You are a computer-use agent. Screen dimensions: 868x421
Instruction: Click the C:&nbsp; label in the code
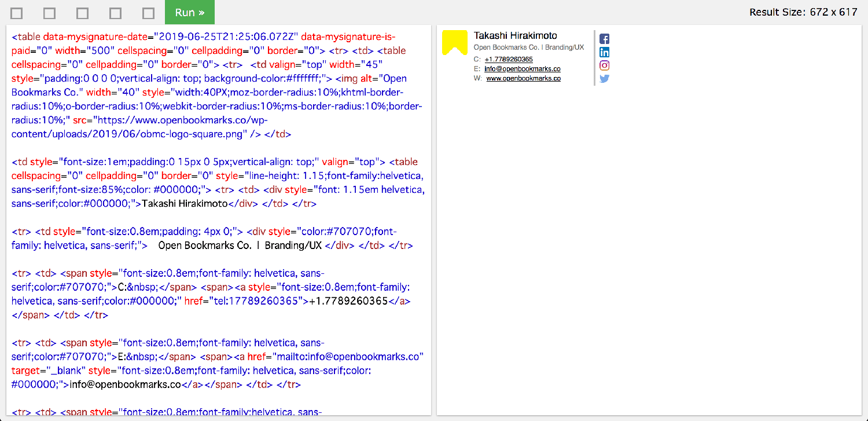[x=137, y=287]
